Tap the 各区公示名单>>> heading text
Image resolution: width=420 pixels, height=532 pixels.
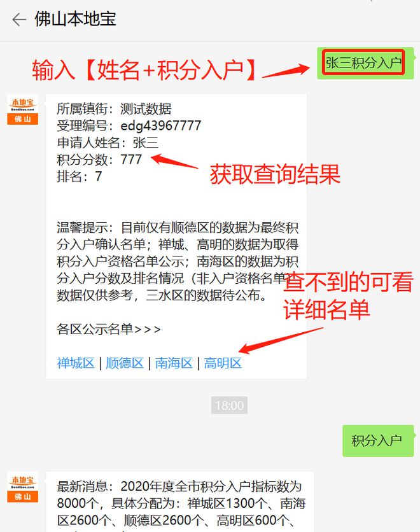109,329
